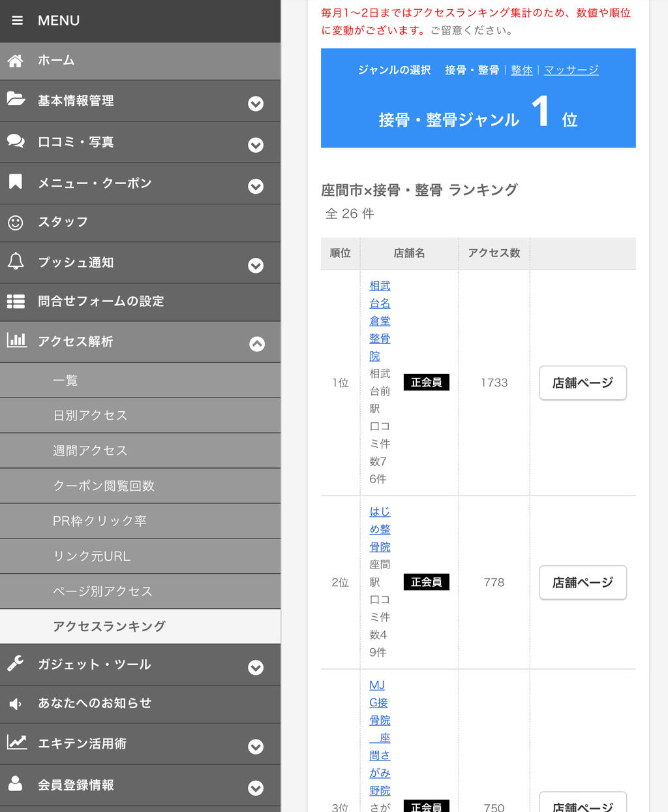Image resolution: width=668 pixels, height=812 pixels.
Task: Expand the 基本情報管理 chevron
Action: tap(256, 104)
